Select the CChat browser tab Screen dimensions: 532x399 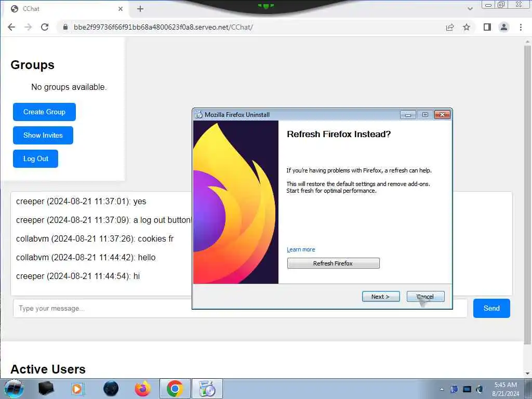(x=66, y=9)
